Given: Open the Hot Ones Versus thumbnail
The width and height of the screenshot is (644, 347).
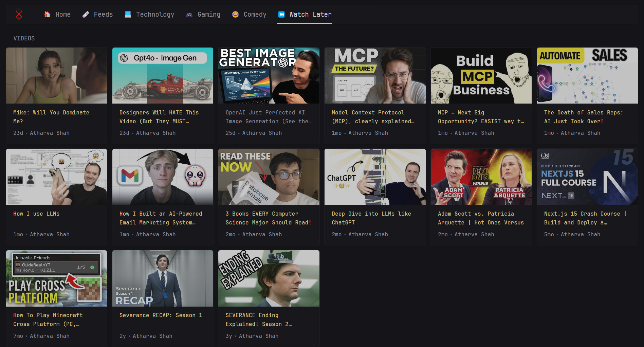Looking at the screenshot, I should point(481,177).
